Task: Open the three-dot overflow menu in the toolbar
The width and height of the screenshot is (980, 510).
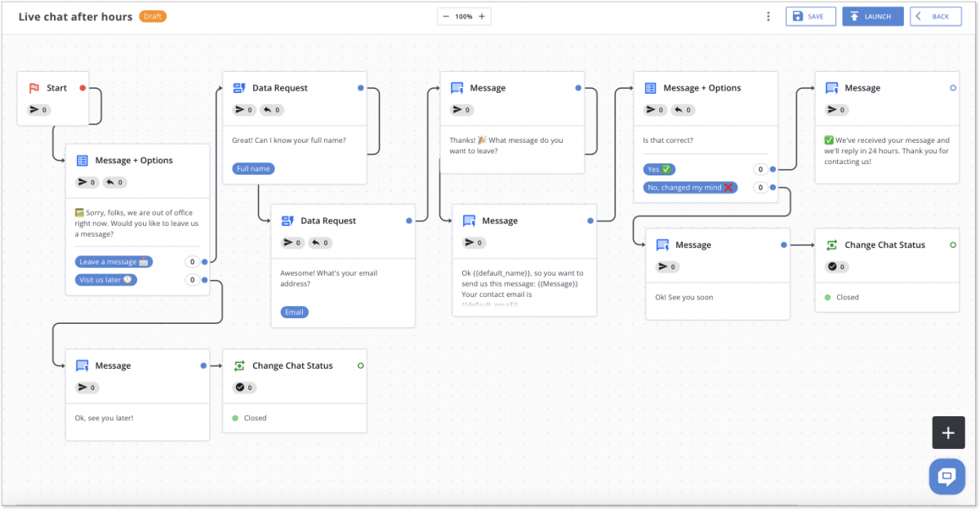Action: click(768, 16)
